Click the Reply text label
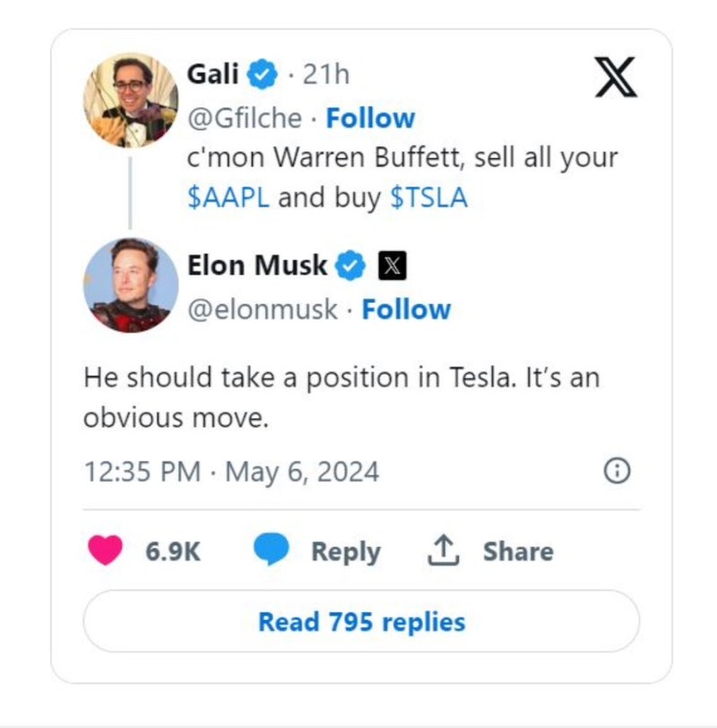The image size is (717, 728). 346,551
